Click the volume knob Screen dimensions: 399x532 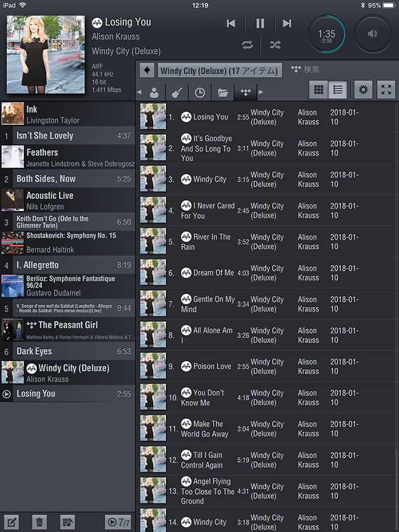coord(373,34)
